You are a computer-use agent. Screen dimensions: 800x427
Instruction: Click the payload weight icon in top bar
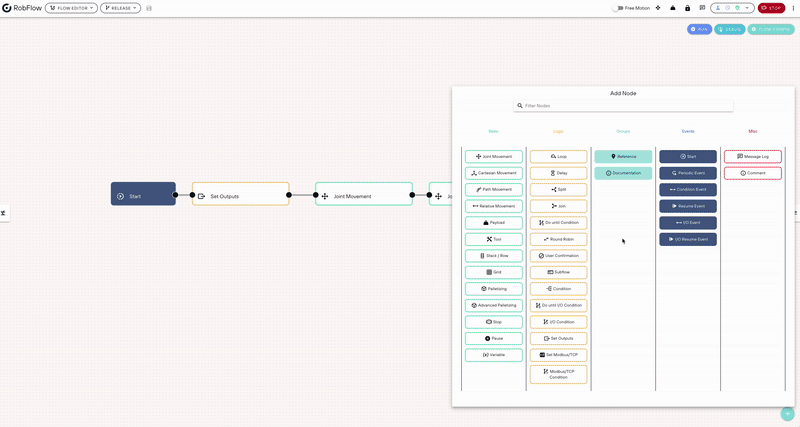click(x=673, y=8)
